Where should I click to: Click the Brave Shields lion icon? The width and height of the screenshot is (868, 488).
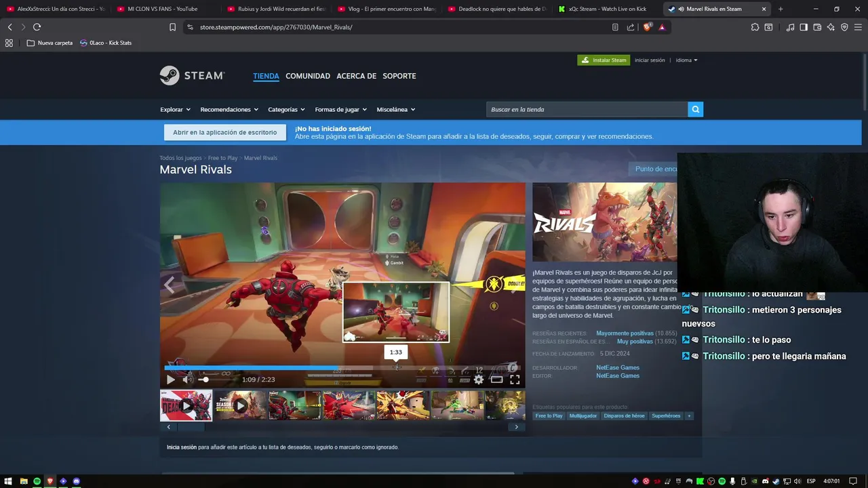pyautogui.click(x=647, y=27)
